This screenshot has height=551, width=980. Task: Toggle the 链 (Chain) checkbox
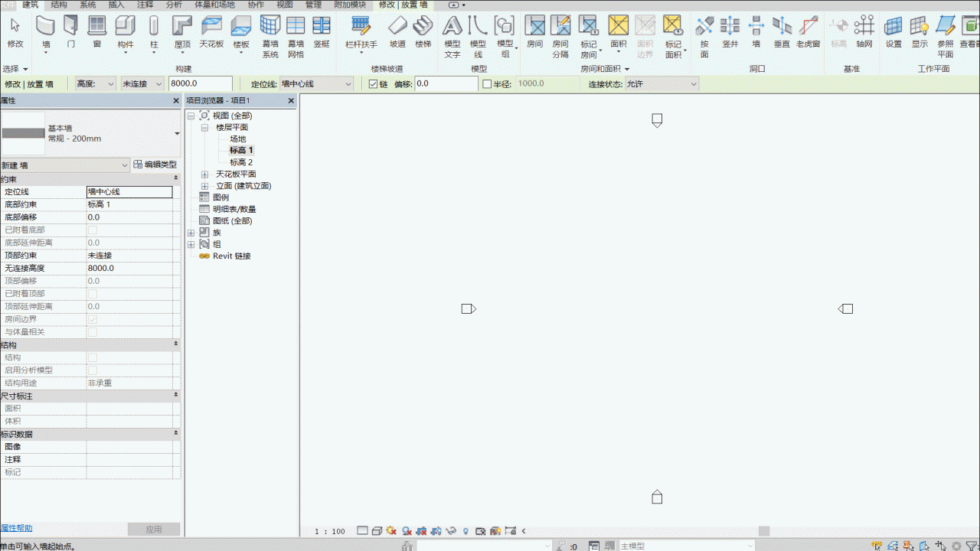click(x=374, y=84)
